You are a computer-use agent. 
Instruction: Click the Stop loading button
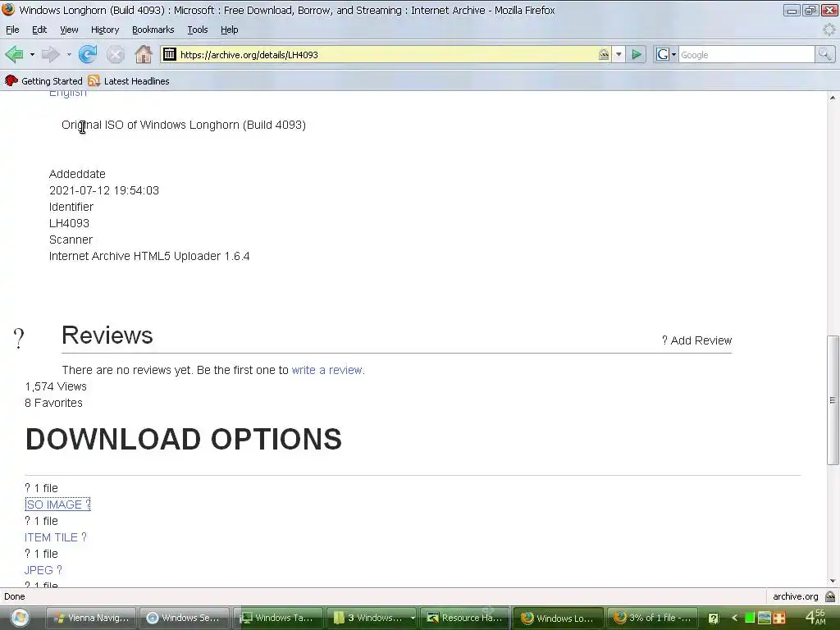coord(115,54)
